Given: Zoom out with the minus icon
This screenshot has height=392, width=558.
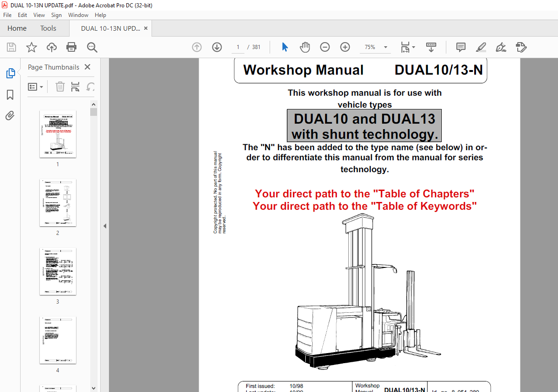Looking at the screenshot, I should coord(325,47).
